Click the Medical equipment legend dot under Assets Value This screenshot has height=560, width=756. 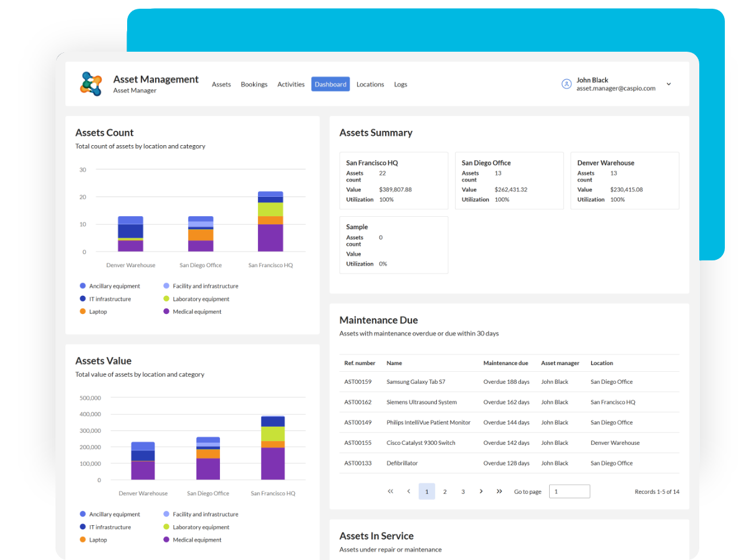click(166, 539)
